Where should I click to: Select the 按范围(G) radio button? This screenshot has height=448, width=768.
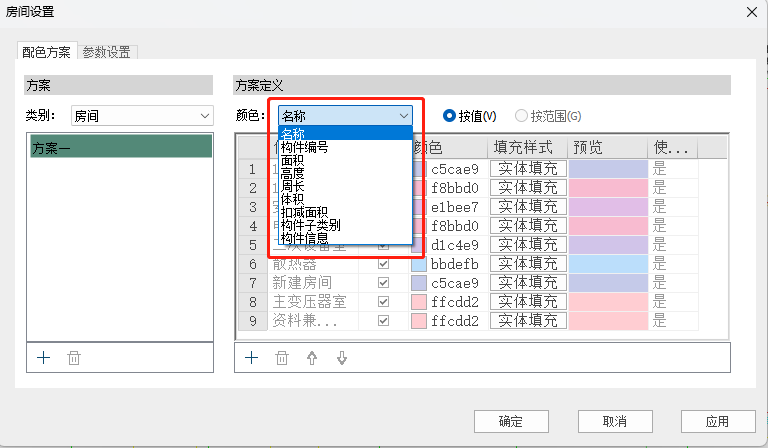pos(548,116)
